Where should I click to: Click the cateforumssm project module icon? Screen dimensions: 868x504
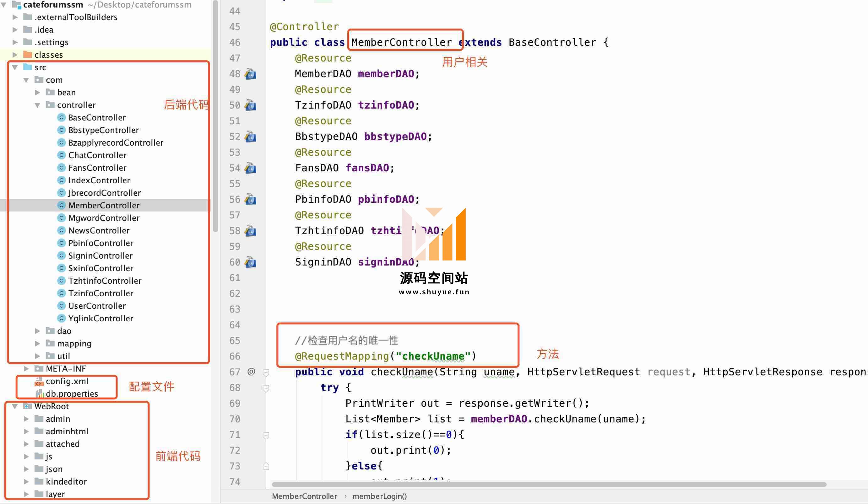(17, 5)
